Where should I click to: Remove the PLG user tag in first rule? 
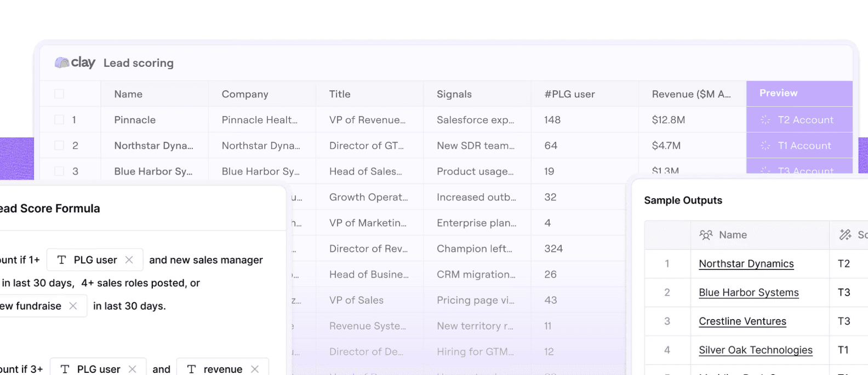pos(129,260)
